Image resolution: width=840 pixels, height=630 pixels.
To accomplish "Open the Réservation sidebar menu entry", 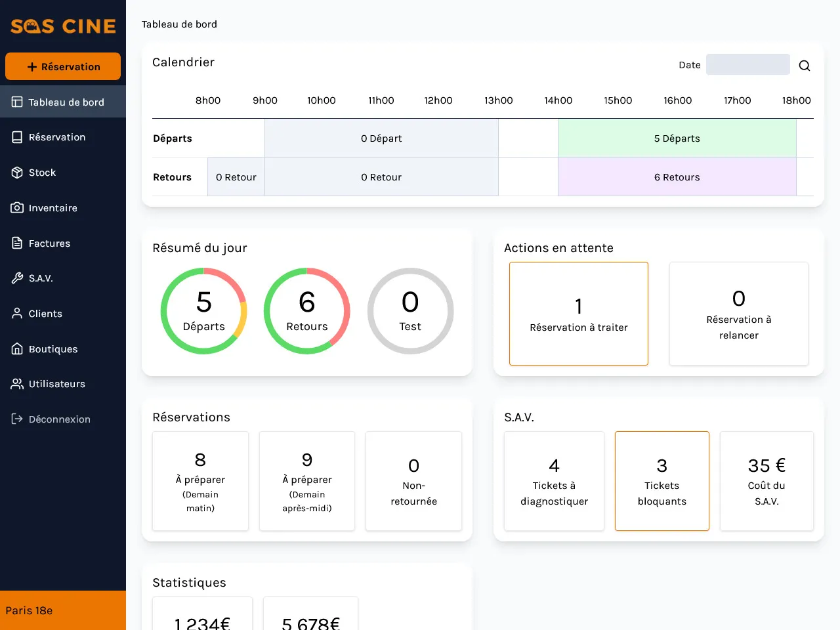I will pyautogui.click(x=57, y=137).
